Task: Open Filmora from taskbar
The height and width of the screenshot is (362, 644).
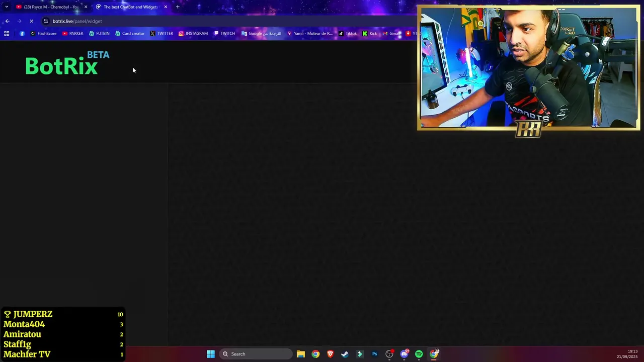Action: click(x=360, y=354)
